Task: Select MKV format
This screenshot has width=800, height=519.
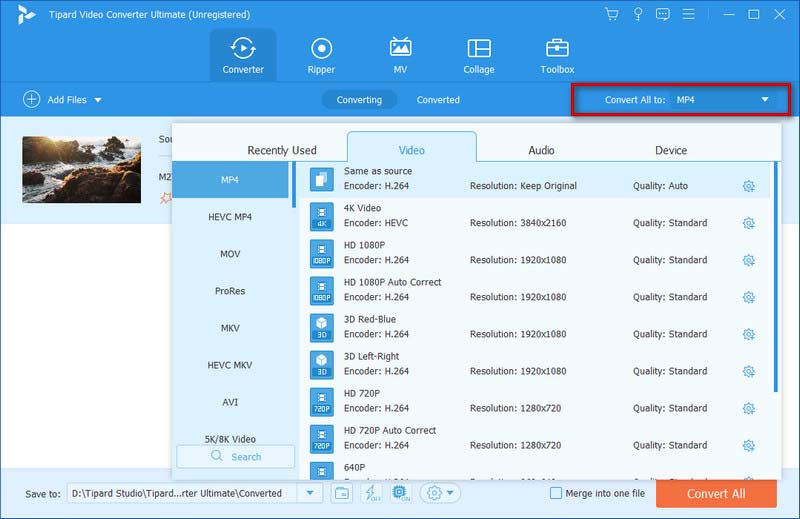Action: pos(230,328)
